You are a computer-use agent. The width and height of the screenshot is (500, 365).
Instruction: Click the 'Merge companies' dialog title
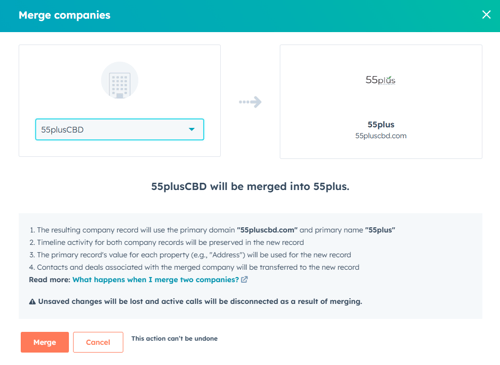(64, 15)
